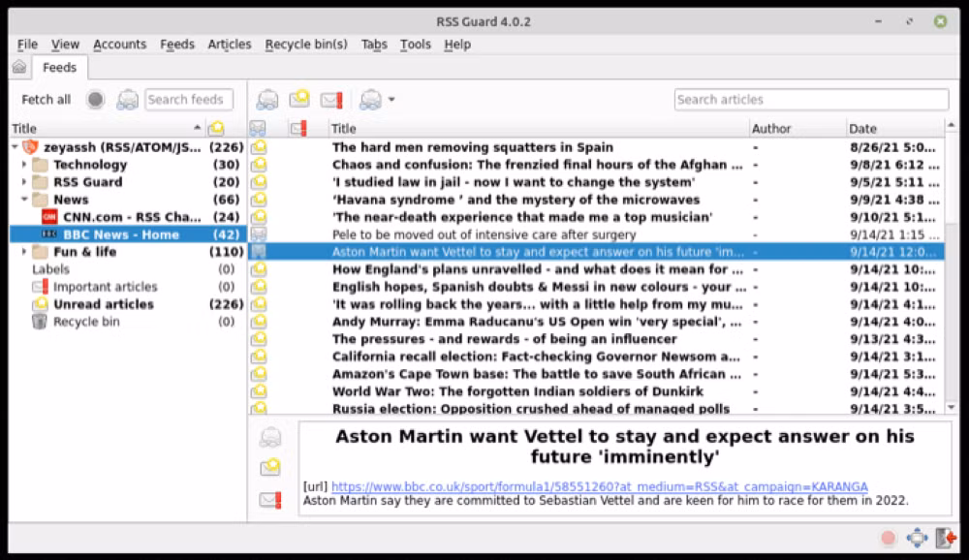Click the zeyassh account shield icon
This screenshot has height=560, width=969.
click(x=30, y=147)
